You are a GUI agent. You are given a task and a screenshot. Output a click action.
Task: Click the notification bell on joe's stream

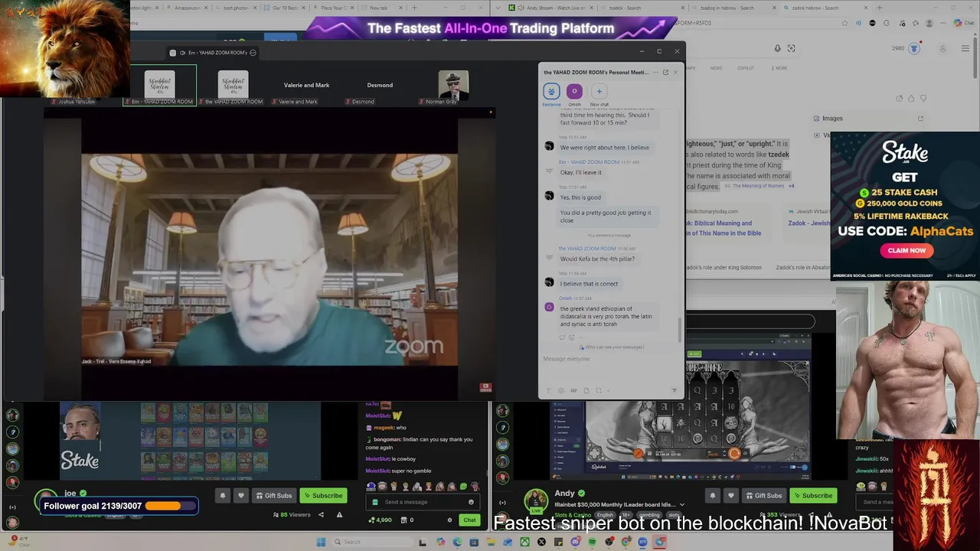coord(223,495)
